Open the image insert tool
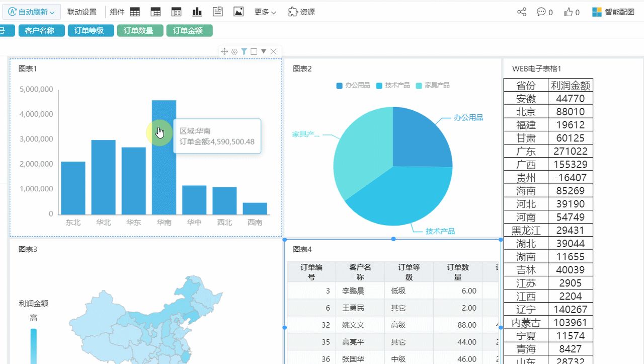Screen dimensions: 644x364 (x=238, y=11)
